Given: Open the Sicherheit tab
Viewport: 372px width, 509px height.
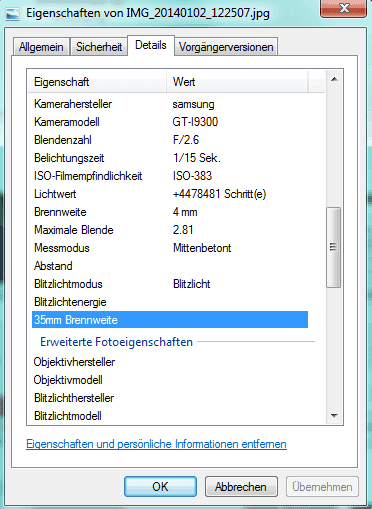Looking at the screenshot, I should coord(99,47).
